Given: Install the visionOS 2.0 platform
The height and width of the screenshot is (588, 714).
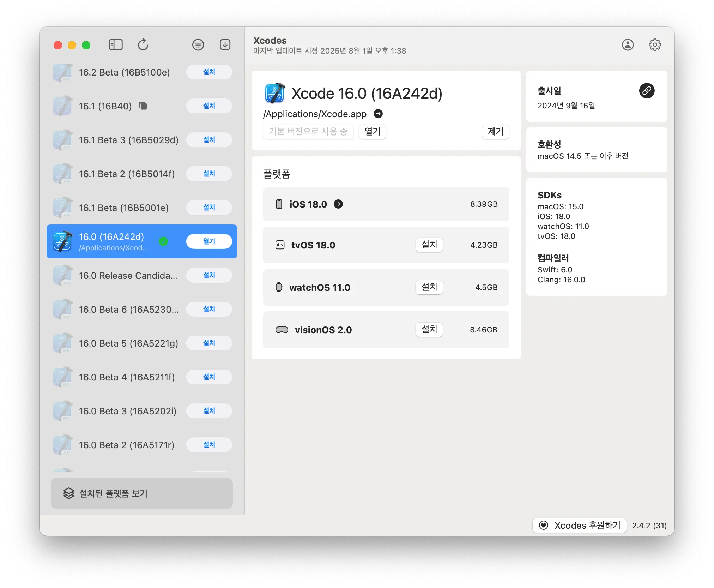Looking at the screenshot, I should pyautogui.click(x=429, y=329).
